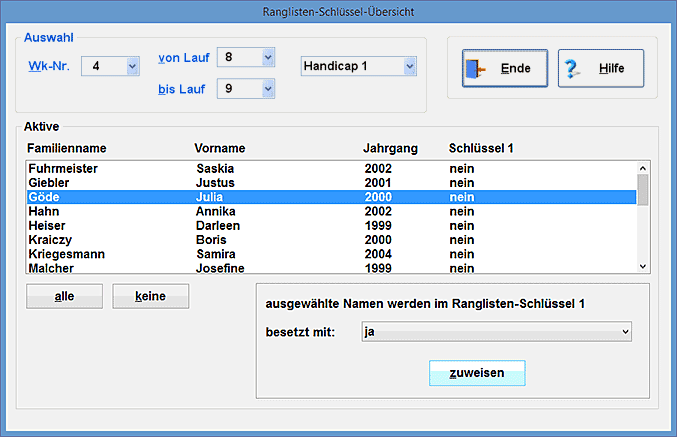Open the Handicap 1 dropdown
Image resolution: width=677 pixels, height=437 pixels.
tap(410, 66)
